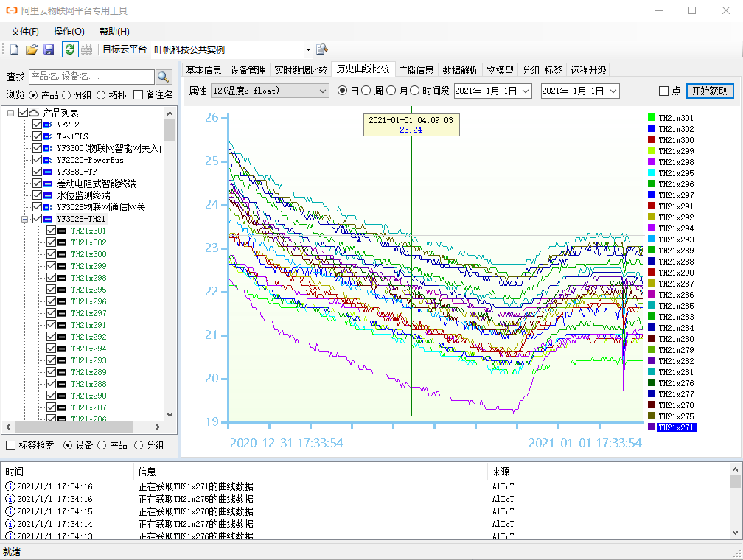Image resolution: width=743 pixels, height=560 pixels.
Task: Select the 差动电阻式智能终端 product
Action: coord(97,183)
